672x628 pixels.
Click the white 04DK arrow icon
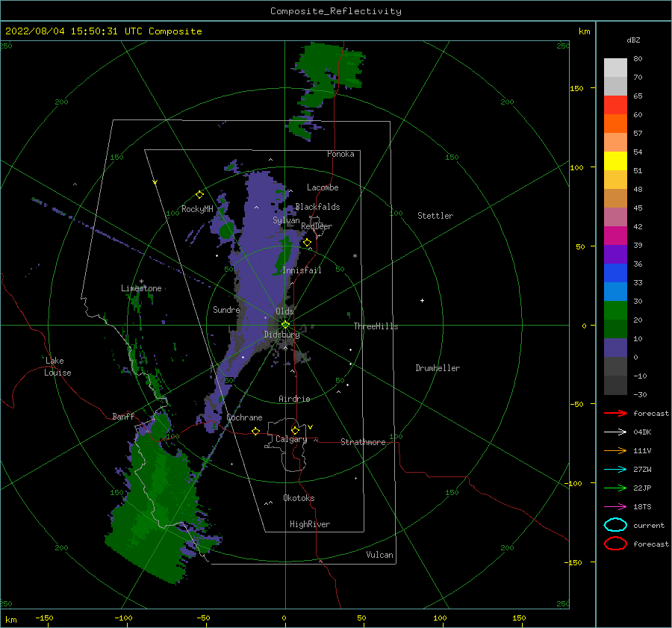coord(615,432)
